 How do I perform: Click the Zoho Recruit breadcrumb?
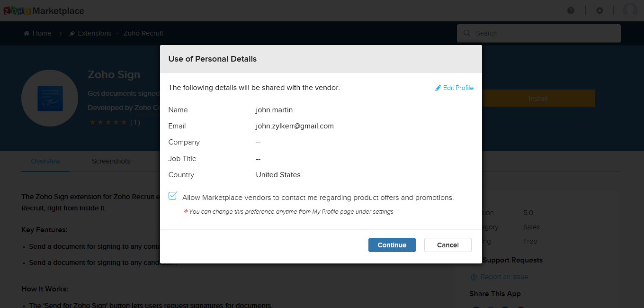pyautogui.click(x=143, y=33)
